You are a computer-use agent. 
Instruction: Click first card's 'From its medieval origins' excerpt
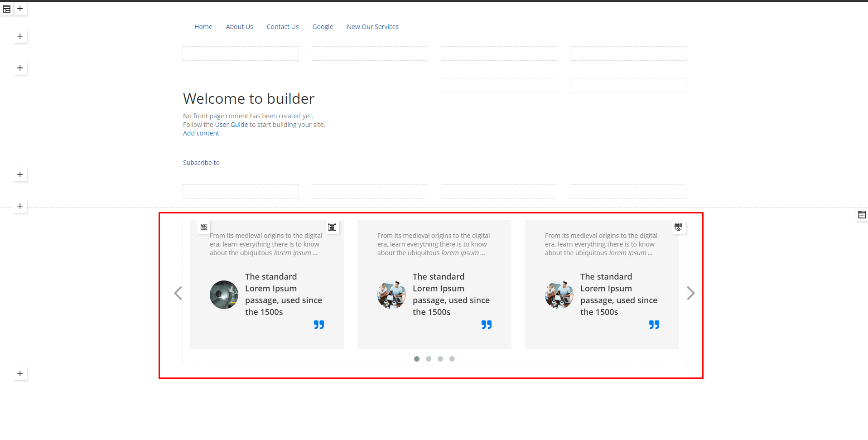pyautogui.click(x=266, y=244)
